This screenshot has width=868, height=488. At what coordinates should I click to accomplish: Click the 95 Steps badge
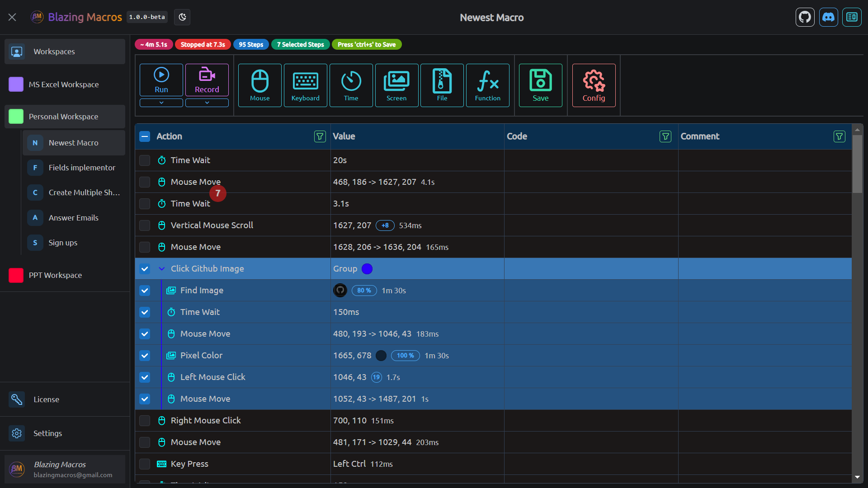tap(251, 44)
